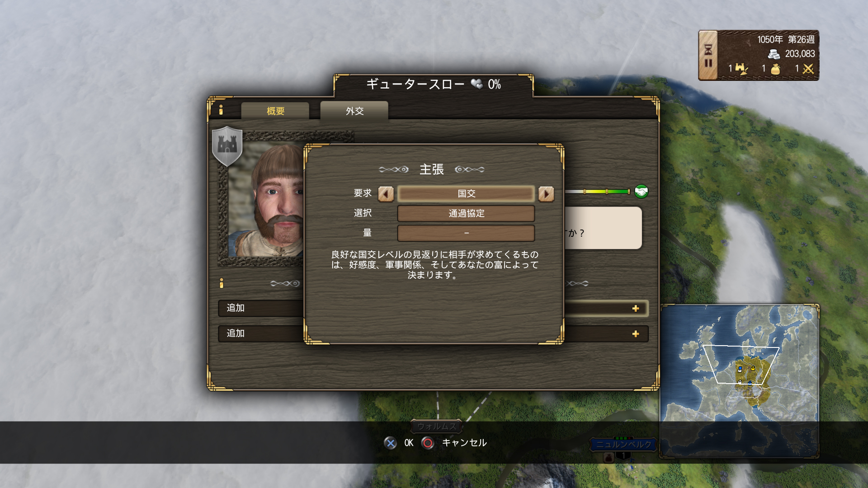The height and width of the screenshot is (488, 868).
Task: Click the castle towns count icon
Action: 741,69
